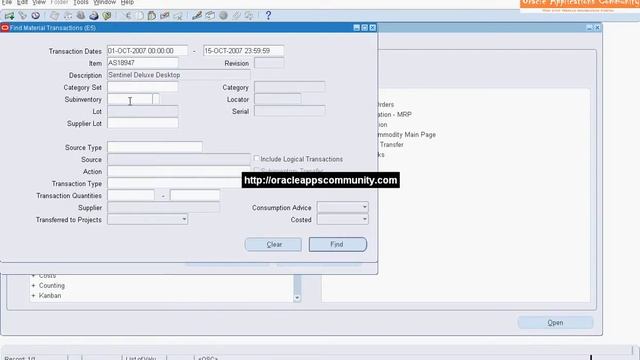Click the Clear button
This screenshot has height=360, width=640.
[x=273, y=244]
